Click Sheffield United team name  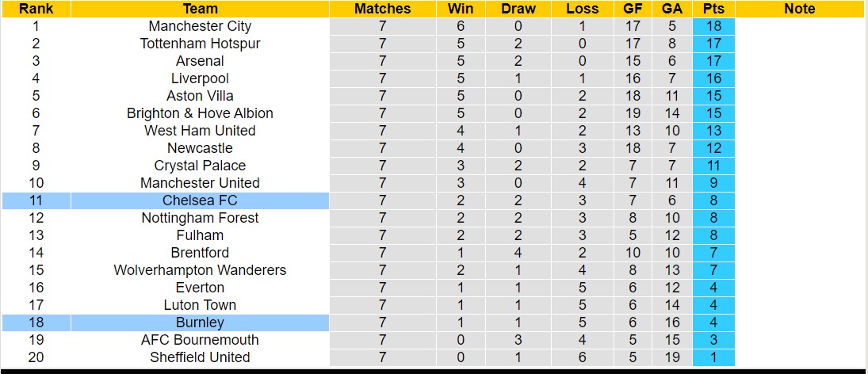(x=200, y=357)
